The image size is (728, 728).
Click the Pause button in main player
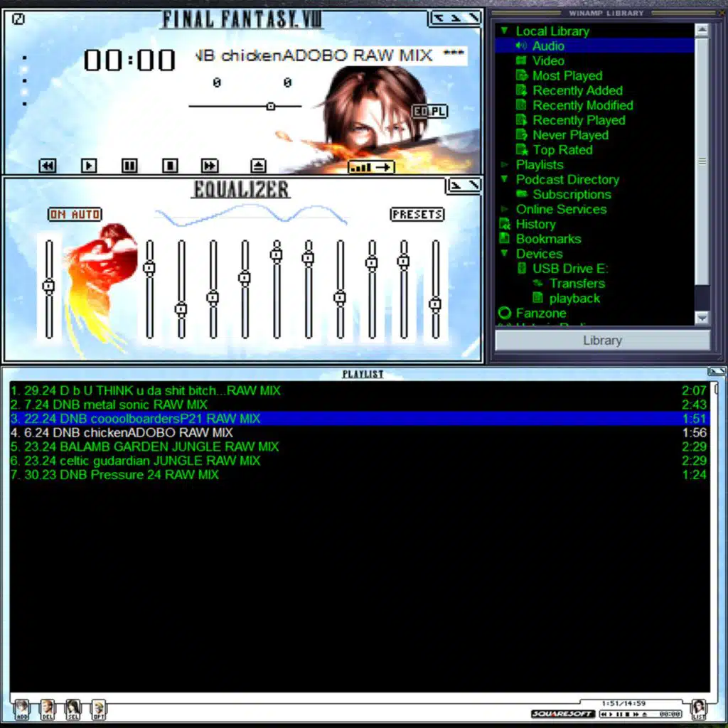[129, 166]
